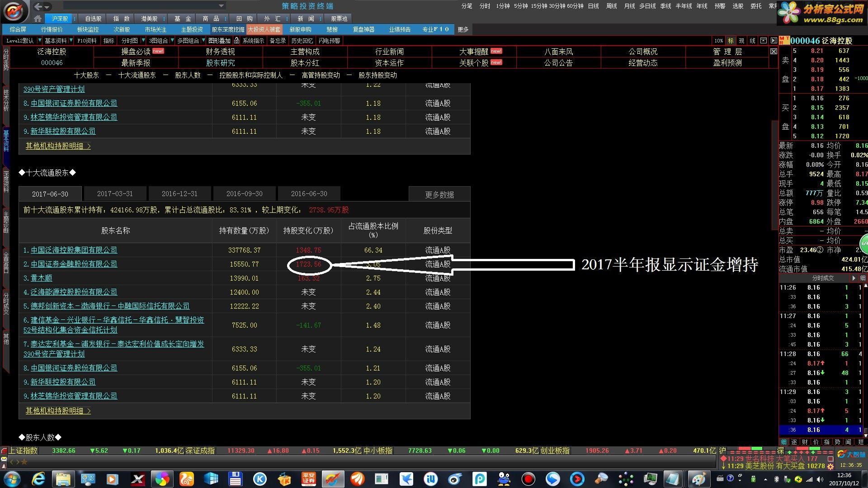Viewport: 868px width, 488px height.
Task: Close the F10 info panel with the X box
Action: (x=774, y=52)
